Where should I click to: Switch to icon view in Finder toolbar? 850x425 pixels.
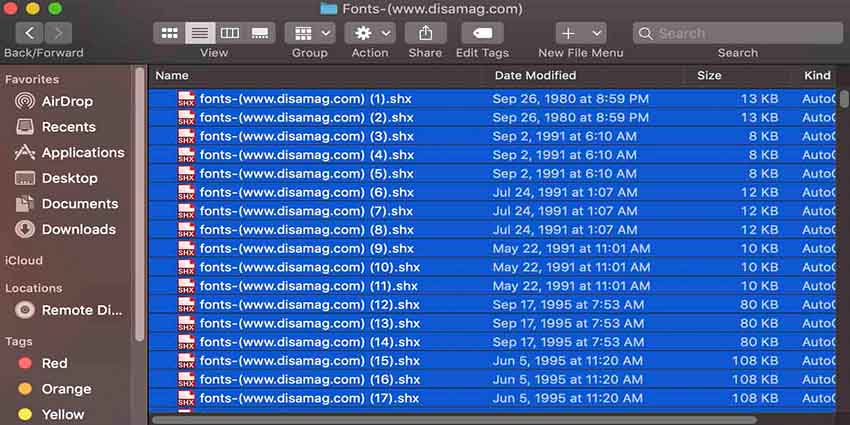click(x=170, y=33)
